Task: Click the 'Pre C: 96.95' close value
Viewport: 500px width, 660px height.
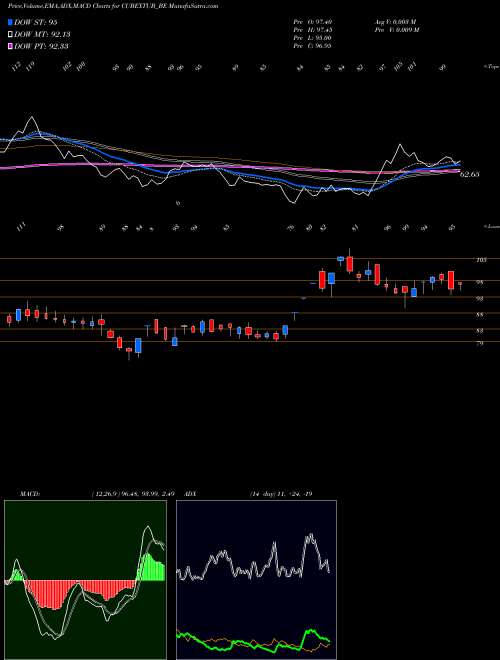Action: coord(314,46)
